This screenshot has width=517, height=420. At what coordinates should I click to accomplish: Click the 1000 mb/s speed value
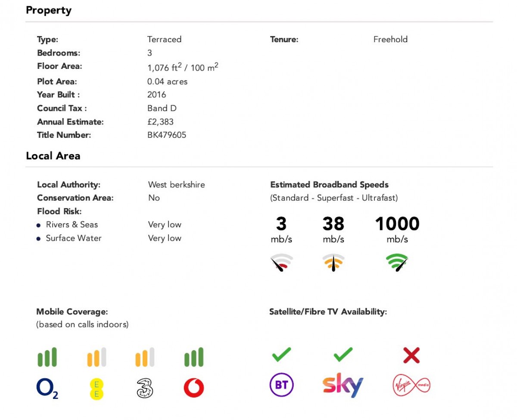click(x=397, y=224)
